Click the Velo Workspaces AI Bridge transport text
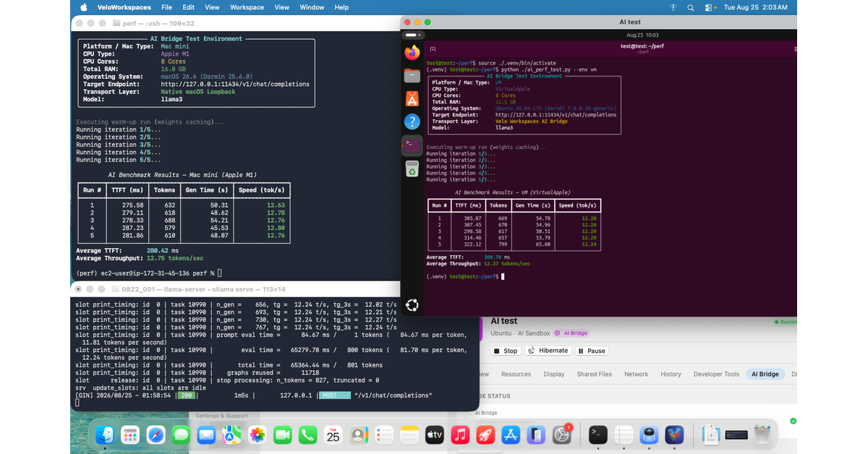The height and width of the screenshot is (454, 868). (531, 121)
